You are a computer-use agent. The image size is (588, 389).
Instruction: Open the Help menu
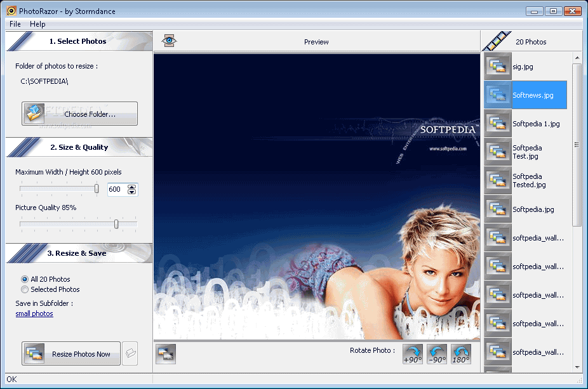click(37, 24)
